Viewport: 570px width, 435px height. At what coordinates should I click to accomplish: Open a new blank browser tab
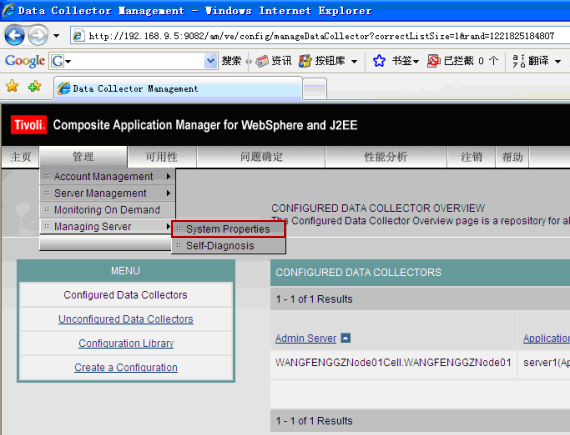315,88
